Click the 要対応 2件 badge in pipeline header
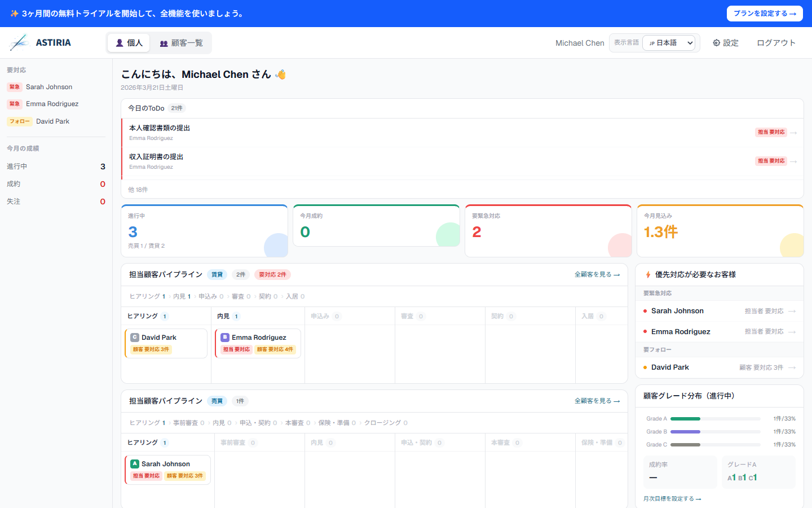 pyautogui.click(x=272, y=275)
